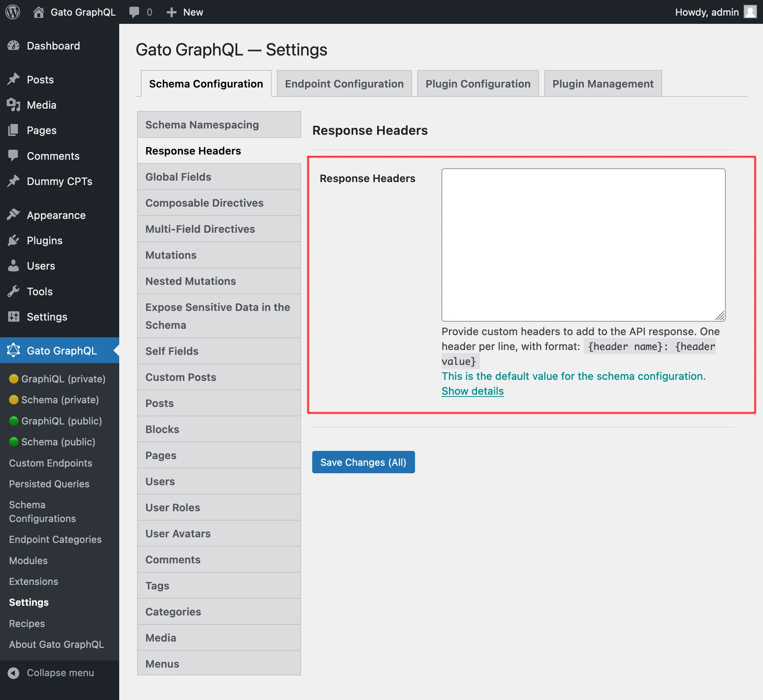Click the green dot beside GraphiQL (public)
Screen dimensions: 763x700
tap(14, 421)
